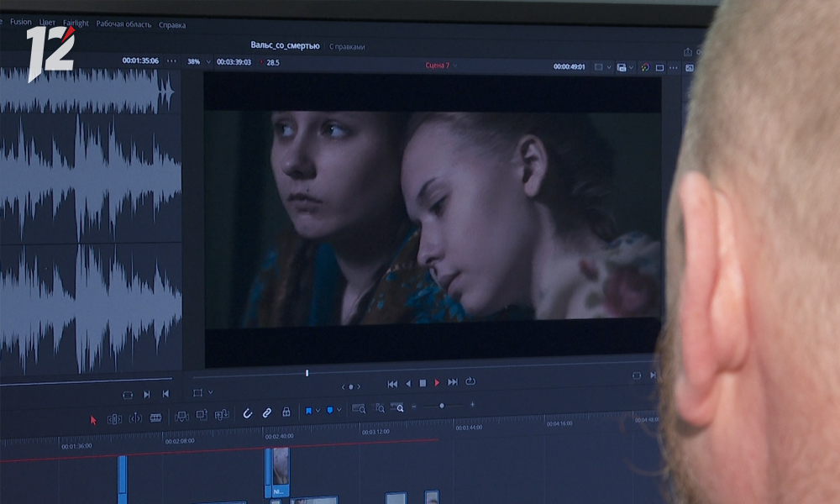This screenshot has height=504, width=840.
Task: Go to previous keyframe arrow
Action: 344,386
